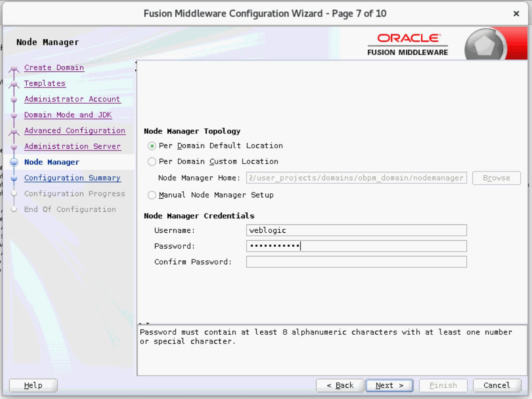Toggle the message pane splitter arrows
Image resolution: width=532 pixels, height=399 pixels.
[x=144, y=323]
